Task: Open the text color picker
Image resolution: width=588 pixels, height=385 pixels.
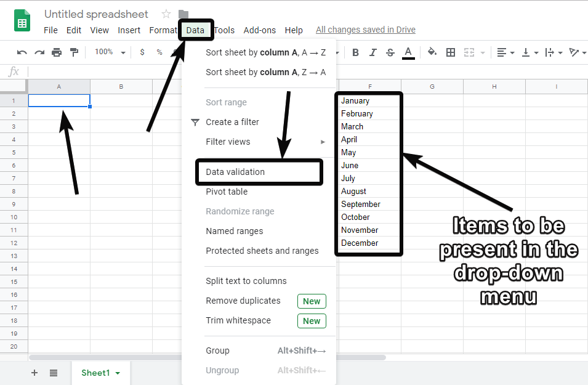Action: pyautogui.click(x=408, y=52)
